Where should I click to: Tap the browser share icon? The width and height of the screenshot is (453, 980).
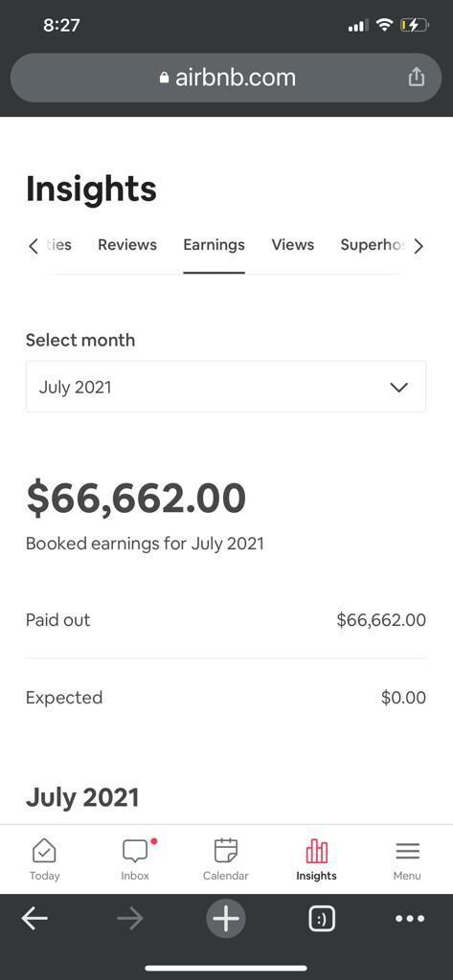pyautogui.click(x=416, y=77)
